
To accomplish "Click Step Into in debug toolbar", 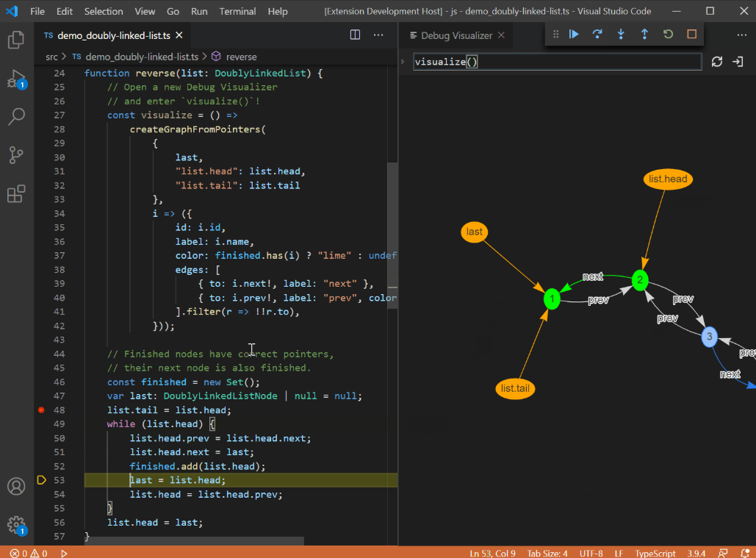I will pos(621,35).
